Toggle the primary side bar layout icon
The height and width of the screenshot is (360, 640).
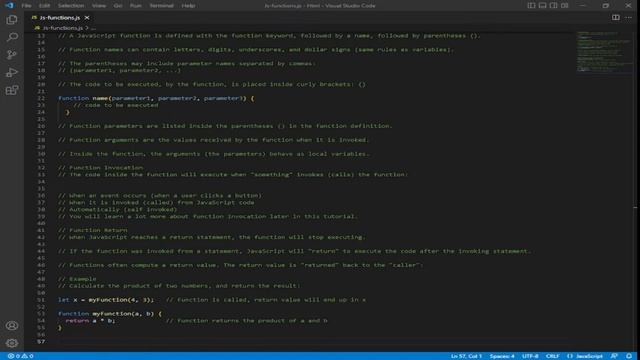coord(531,6)
